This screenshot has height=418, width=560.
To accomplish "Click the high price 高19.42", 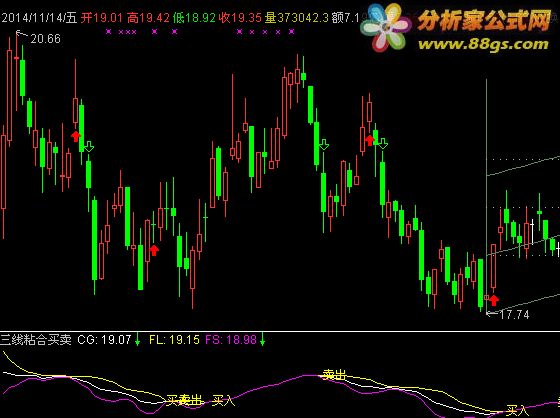I will (x=148, y=18).
